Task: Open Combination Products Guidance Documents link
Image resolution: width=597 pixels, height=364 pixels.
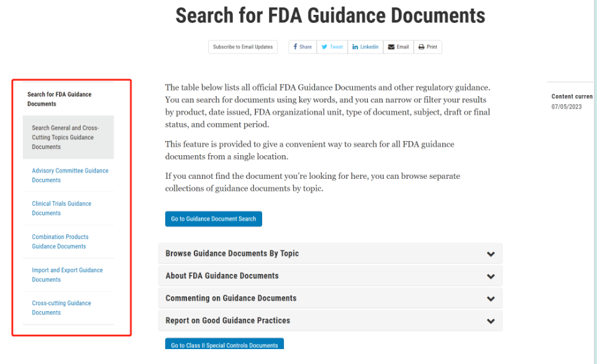Action: pos(60,242)
